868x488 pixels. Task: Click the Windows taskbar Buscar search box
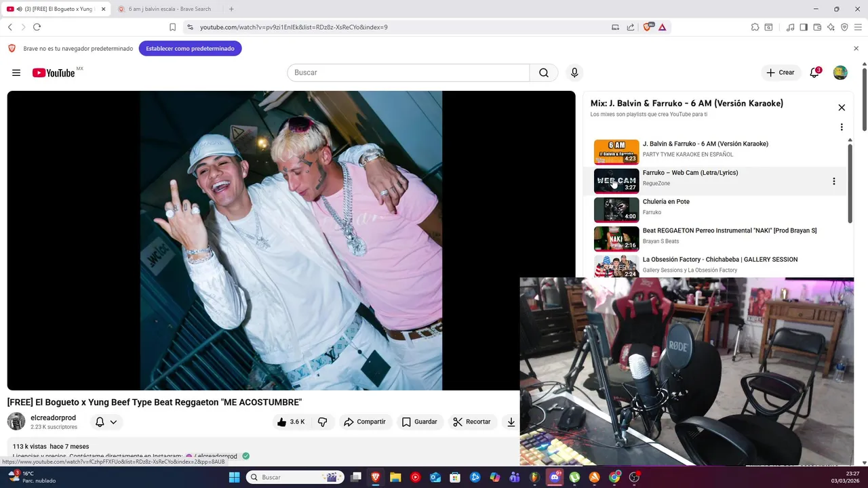295,477
